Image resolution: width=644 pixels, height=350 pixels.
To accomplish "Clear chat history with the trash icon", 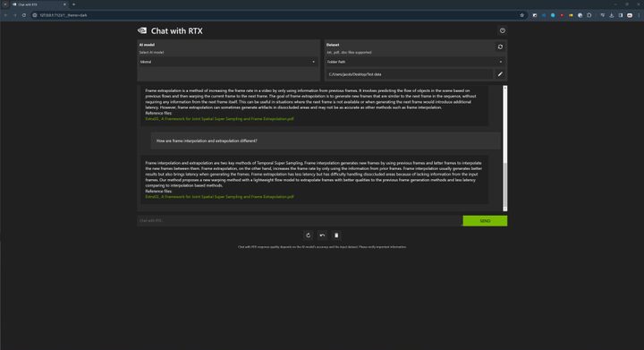I will tap(336, 235).
